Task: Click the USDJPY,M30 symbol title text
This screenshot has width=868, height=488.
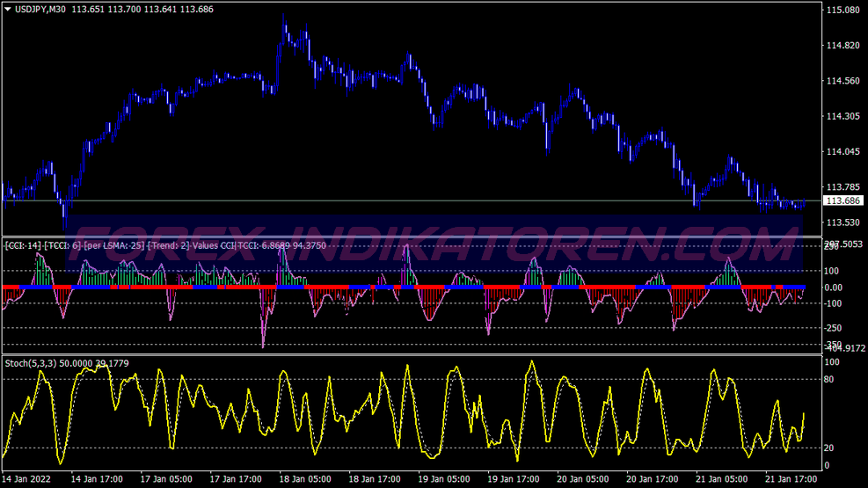Action: (x=40, y=10)
